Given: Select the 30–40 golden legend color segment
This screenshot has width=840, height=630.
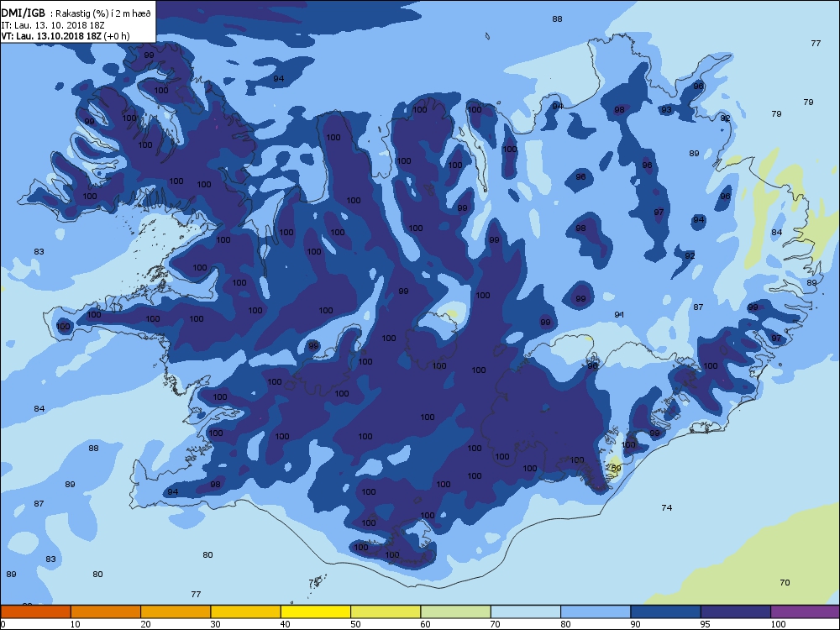Looking at the screenshot, I should click(246, 612).
